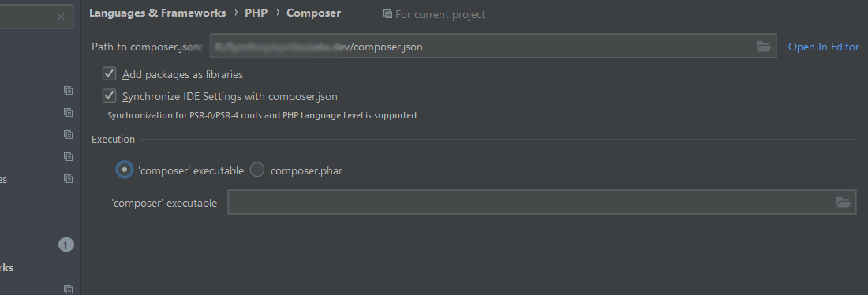Click the topmost project-scope icon in sidebar
Image resolution: width=868 pixels, height=295 pixels.
click(68, 90)
